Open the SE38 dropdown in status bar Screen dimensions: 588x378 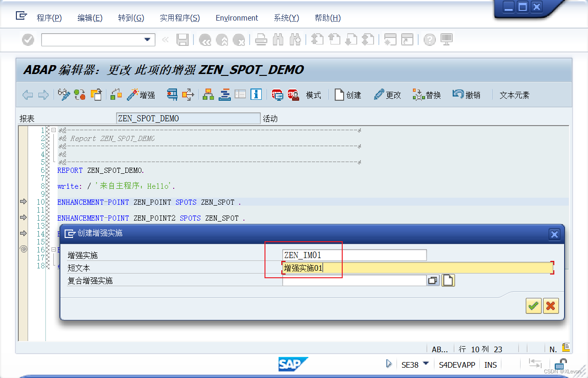(x=426, y=364)
